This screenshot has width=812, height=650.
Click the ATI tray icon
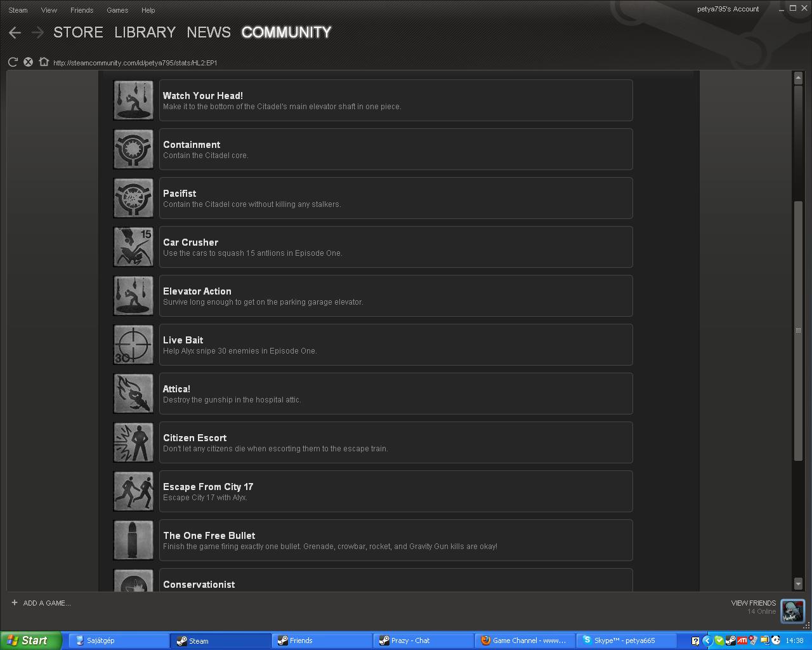(742, 640)
